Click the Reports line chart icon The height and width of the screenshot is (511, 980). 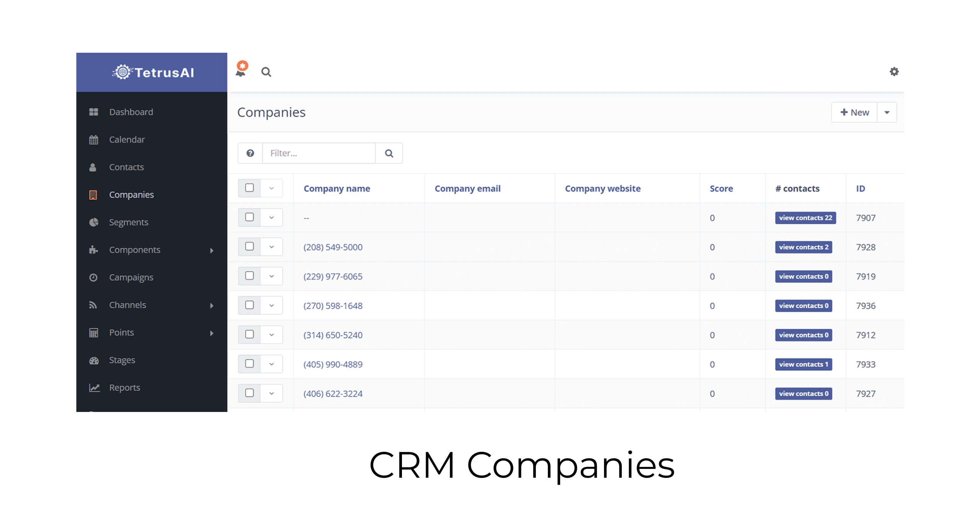[x=94, y=387]
